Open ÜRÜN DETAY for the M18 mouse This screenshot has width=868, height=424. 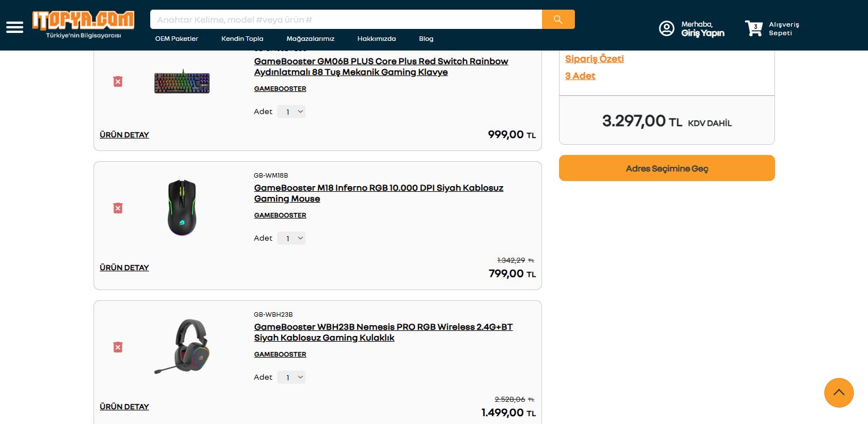pyautogui.click(x=124, y=268)
